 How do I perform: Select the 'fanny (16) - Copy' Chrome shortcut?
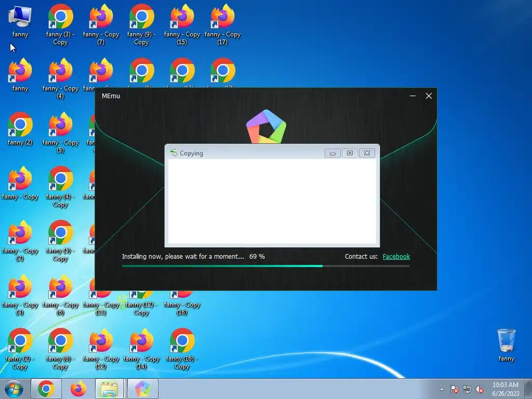tap(182, 349)
